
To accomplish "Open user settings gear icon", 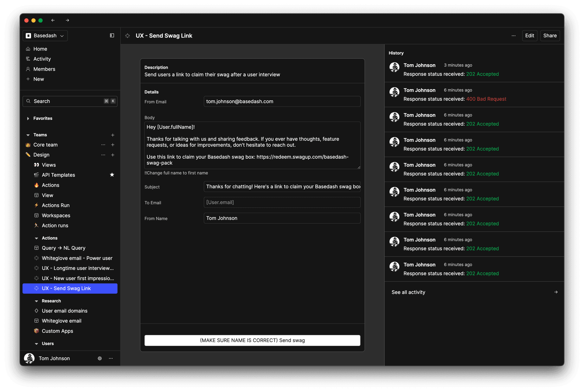I will 100,358.
